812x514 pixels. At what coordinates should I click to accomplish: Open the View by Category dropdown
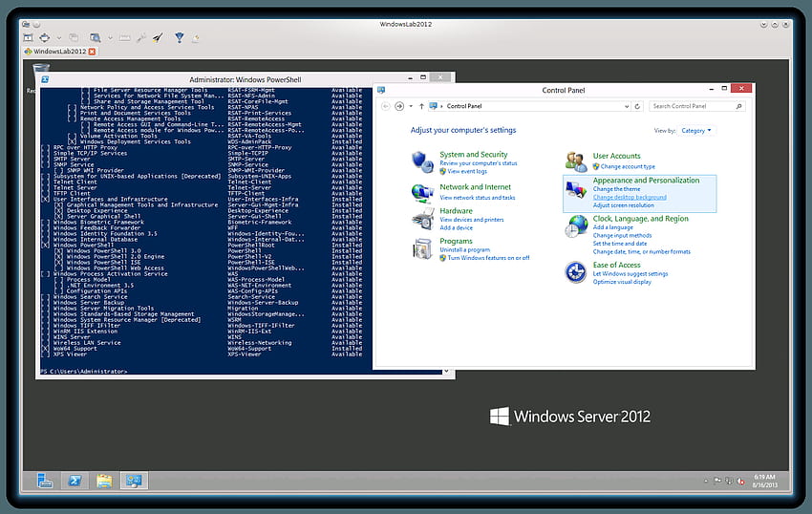[x=696, y=131]
